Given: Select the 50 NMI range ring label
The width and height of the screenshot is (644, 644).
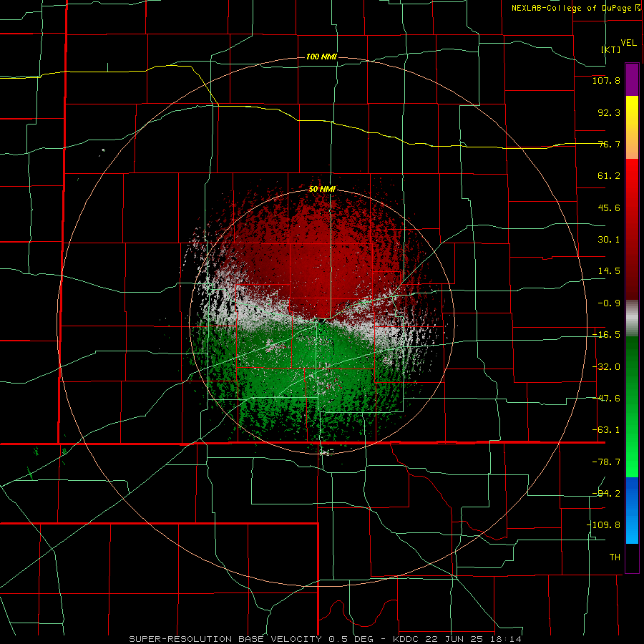Looking at the screenshot, I should click(x=322, y=190).
